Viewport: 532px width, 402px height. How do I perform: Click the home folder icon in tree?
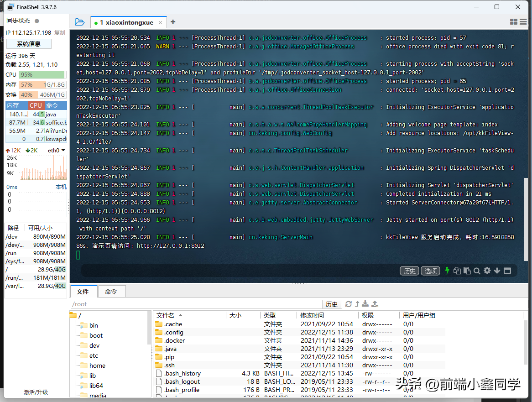click(x=84, y=365)
